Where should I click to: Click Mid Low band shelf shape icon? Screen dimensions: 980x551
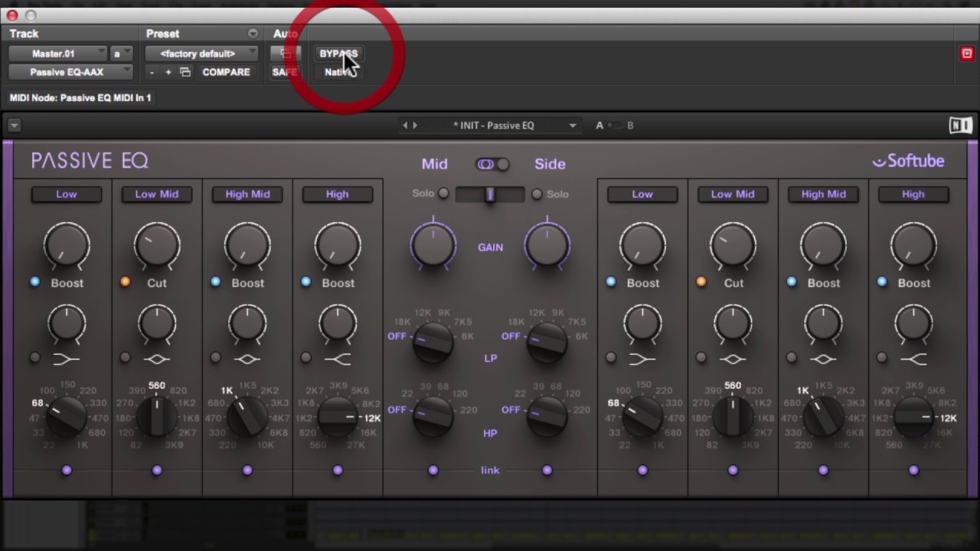[67, 358]
